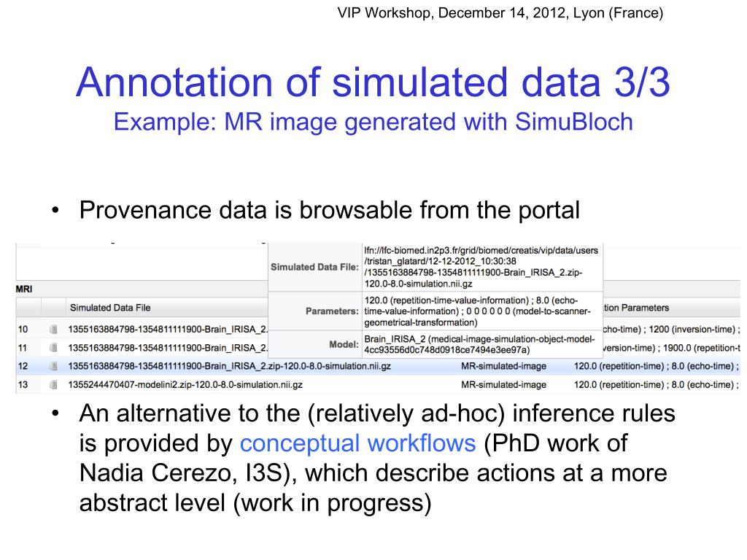Click the subtitle mentioning SimuBloch
The width and height of the screenshot is (747, 560).
point(373,122)
